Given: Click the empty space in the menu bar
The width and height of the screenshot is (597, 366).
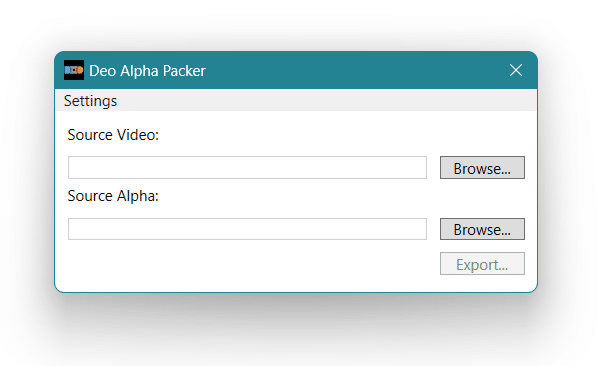Looking at the screenshot, I should pyautogui.click(x=324, y=101).
